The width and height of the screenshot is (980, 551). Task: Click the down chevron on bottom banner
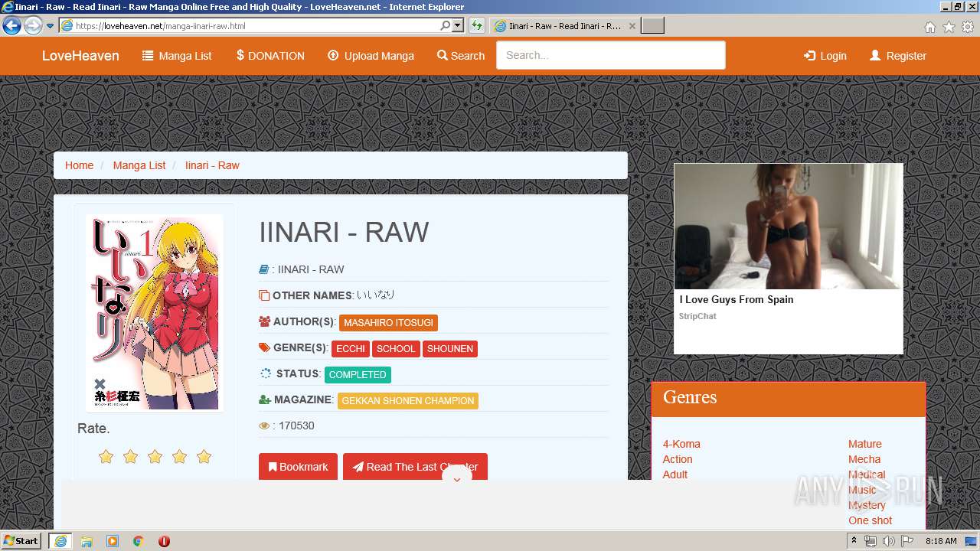(x=457, y=480)
